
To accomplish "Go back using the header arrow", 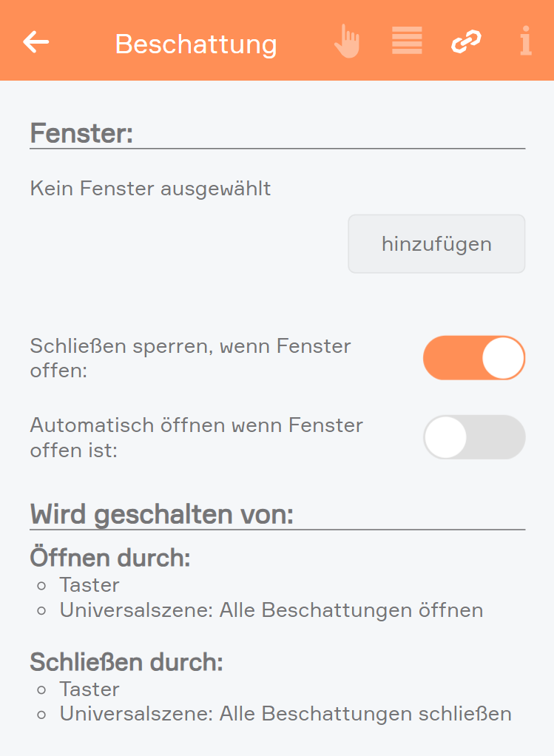I will point(36,42).
